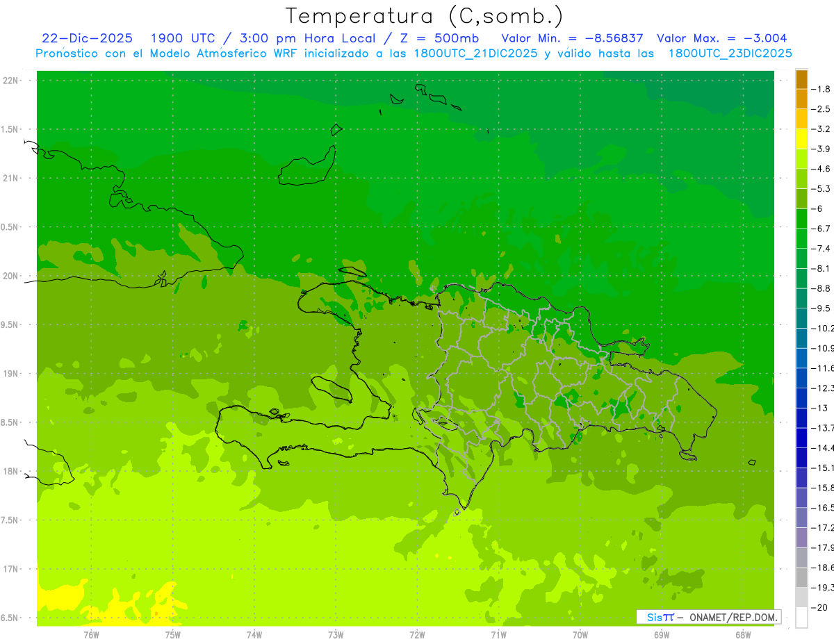
Task: Click the '-3.9' colorbar value
Action: 821,149
